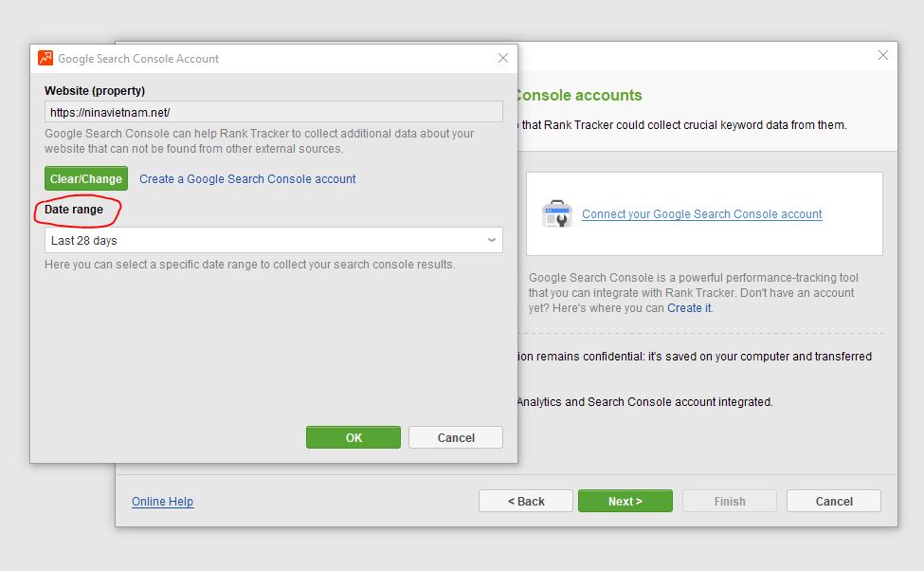Cancel the background wizard window
Viewport: 924px width, 571px height.
(834, 501)
